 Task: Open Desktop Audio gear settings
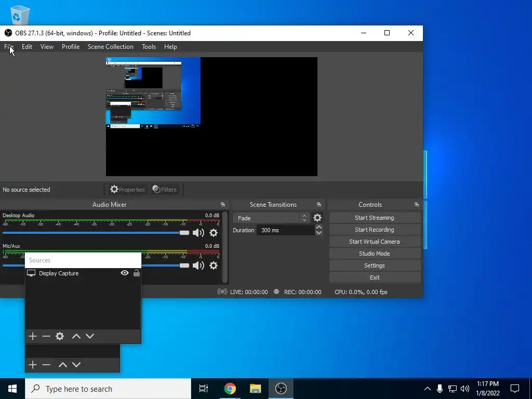coord(214,233)
